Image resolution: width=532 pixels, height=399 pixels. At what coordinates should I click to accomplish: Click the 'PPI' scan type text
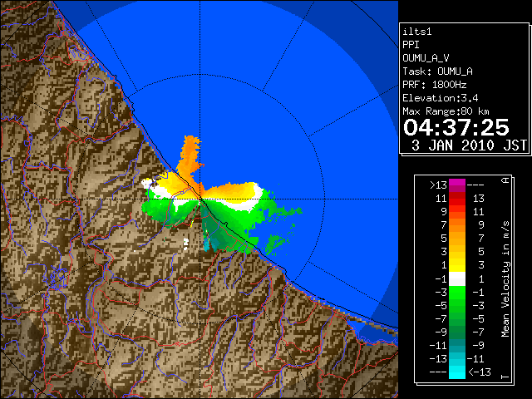pyautogui.click(x=411, y=45)
